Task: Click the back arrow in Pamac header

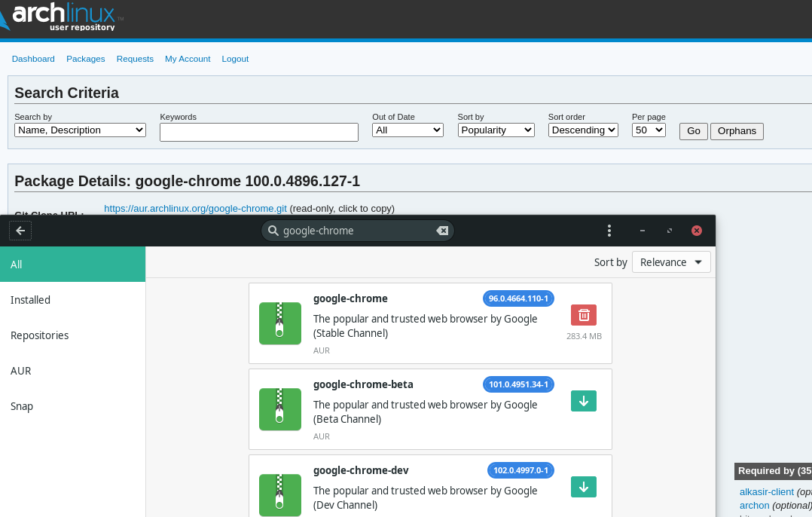Action: 20,231
